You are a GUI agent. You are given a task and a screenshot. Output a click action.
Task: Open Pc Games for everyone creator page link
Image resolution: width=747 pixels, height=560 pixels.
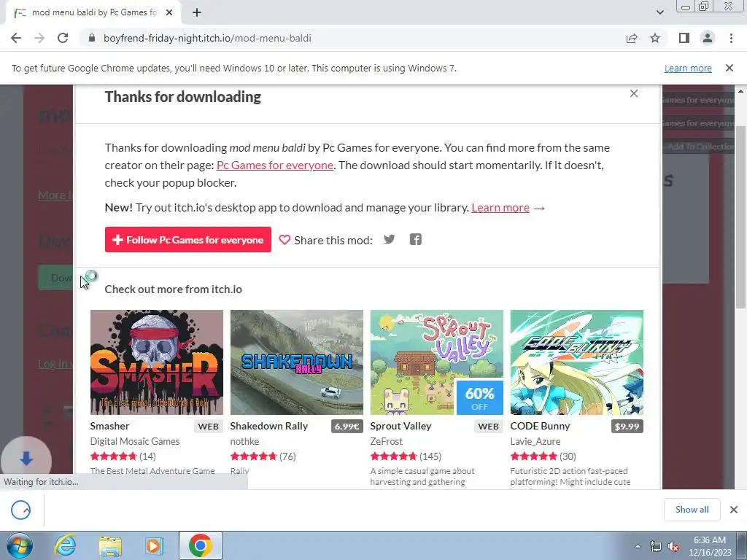[275, 166]
